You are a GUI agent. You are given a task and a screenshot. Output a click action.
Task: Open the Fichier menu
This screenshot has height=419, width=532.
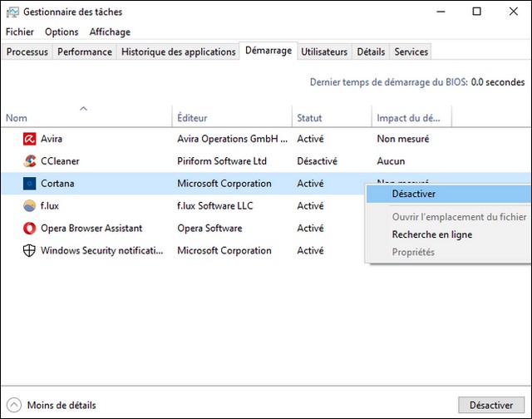point(20,32)
